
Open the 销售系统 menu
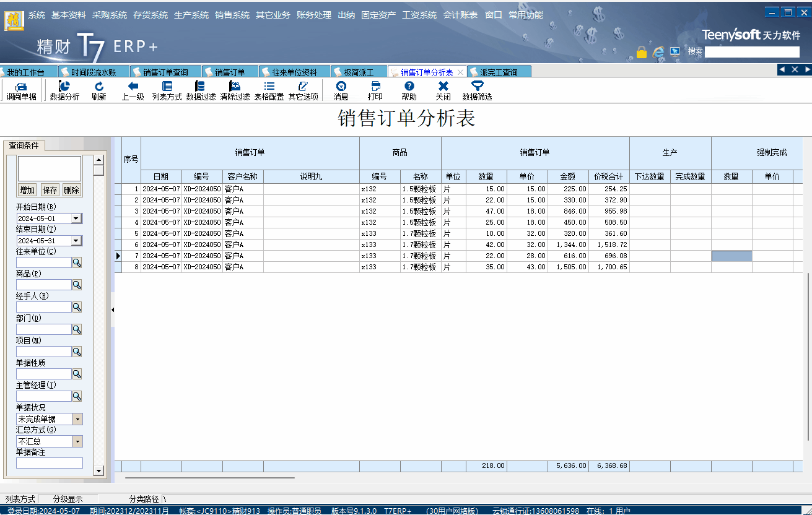(232, 15)
